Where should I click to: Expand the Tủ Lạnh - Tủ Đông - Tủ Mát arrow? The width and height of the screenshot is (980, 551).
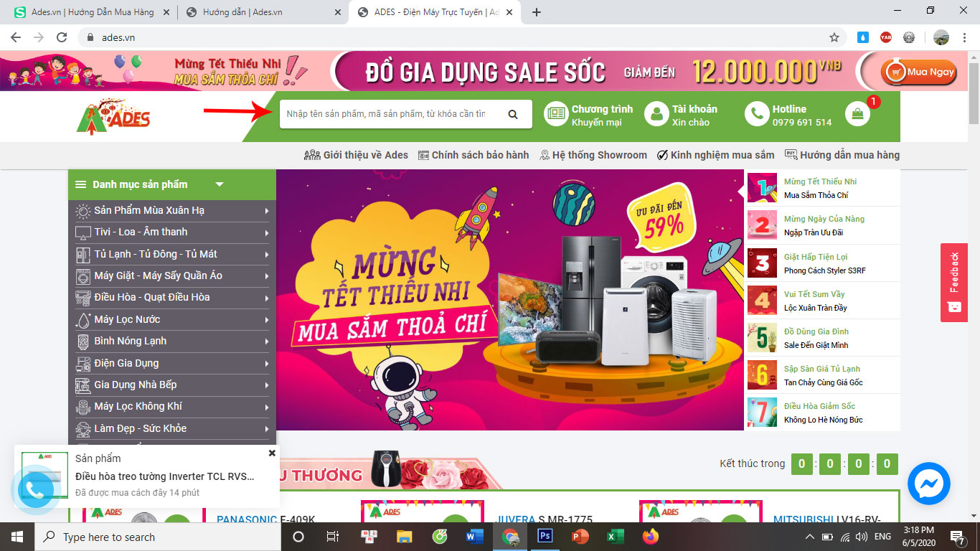pos(267,255)
